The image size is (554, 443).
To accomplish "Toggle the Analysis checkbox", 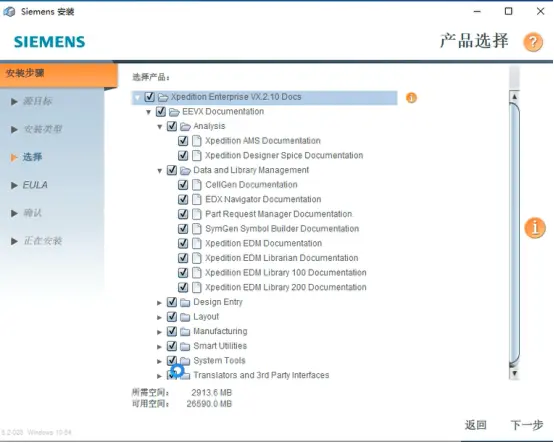I will tap(172, 126).
